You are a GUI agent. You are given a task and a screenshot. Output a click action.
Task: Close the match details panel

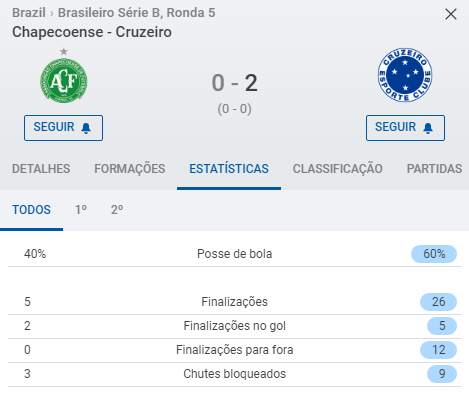coord(451,14)
